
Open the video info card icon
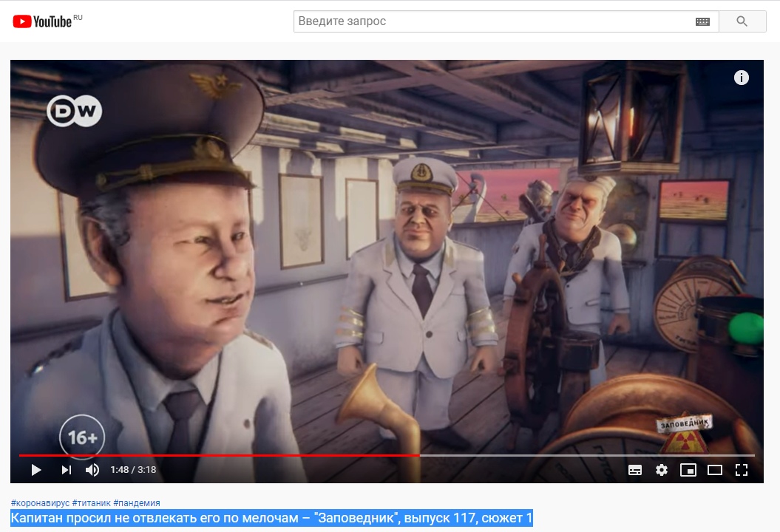pos(742,78)
